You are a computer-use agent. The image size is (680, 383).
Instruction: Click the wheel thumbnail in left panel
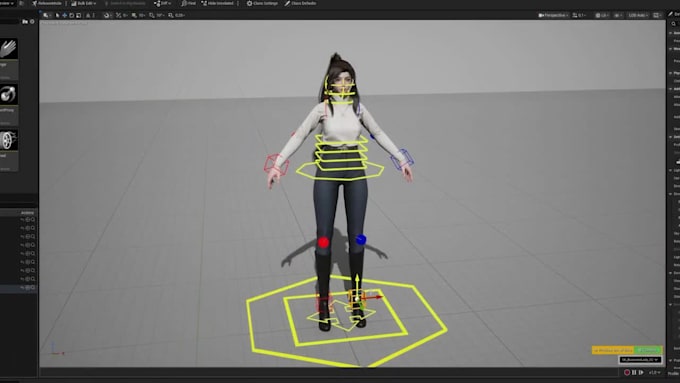point(8,140)
